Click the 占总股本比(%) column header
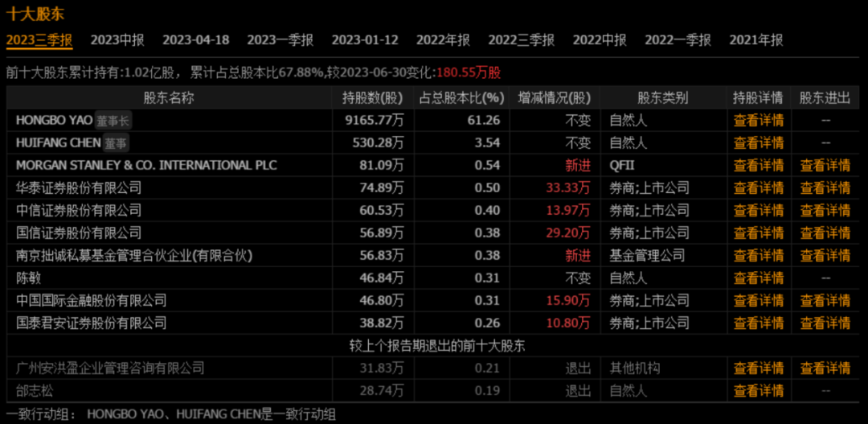The height and width of the screenshot is (424, 868). (461, 98)
